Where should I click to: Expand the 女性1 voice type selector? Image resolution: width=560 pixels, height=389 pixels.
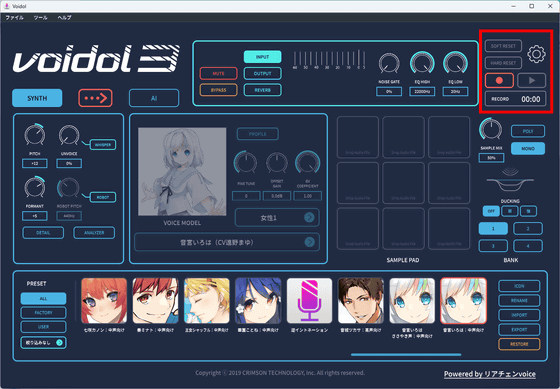pos(277,217)
